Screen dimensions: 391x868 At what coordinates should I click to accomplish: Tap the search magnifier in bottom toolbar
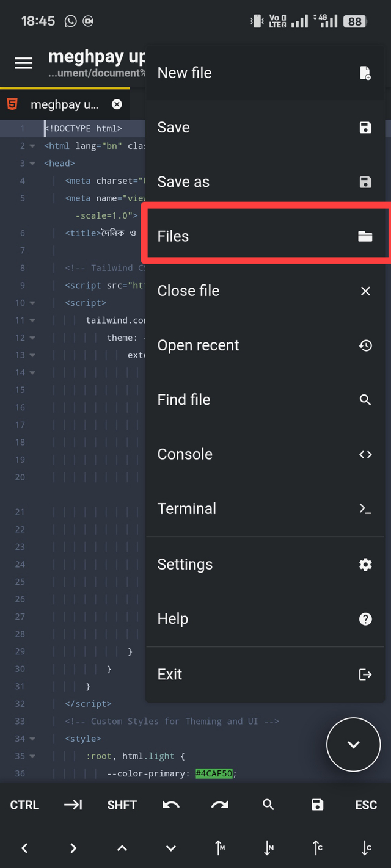268,805
